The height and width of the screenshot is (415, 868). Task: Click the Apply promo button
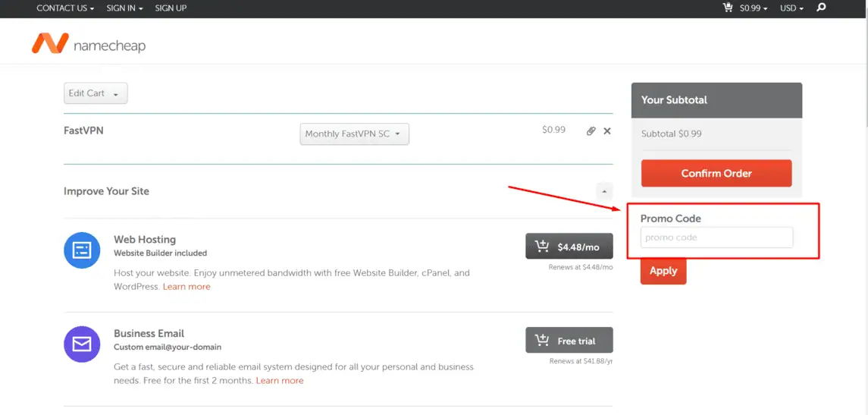click(663, 271)
